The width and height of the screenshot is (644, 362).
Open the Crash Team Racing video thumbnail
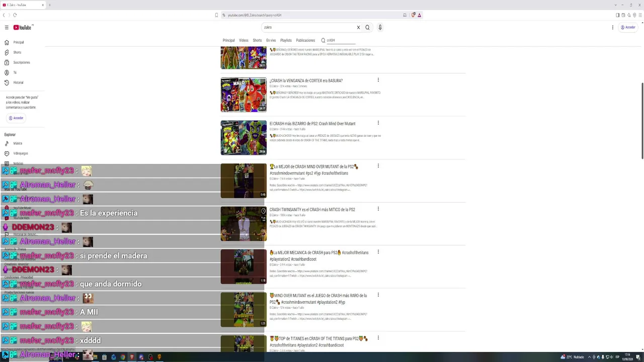pos(244,58)
